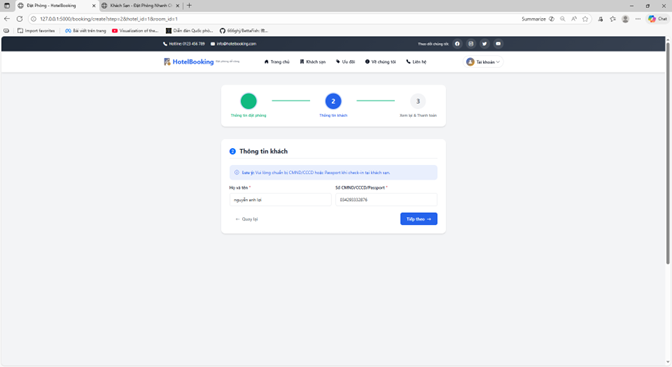Open the Trang chủ menu item

(x=277, y=62)
